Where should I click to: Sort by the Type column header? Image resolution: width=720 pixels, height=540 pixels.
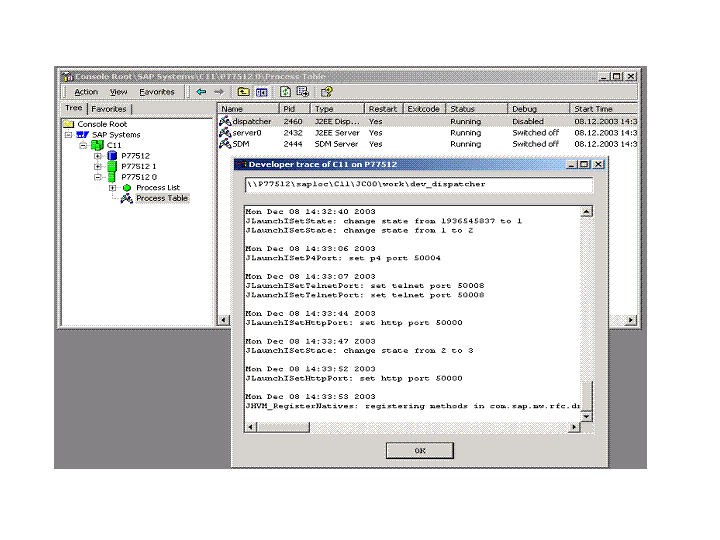click(x=337, y=109)
